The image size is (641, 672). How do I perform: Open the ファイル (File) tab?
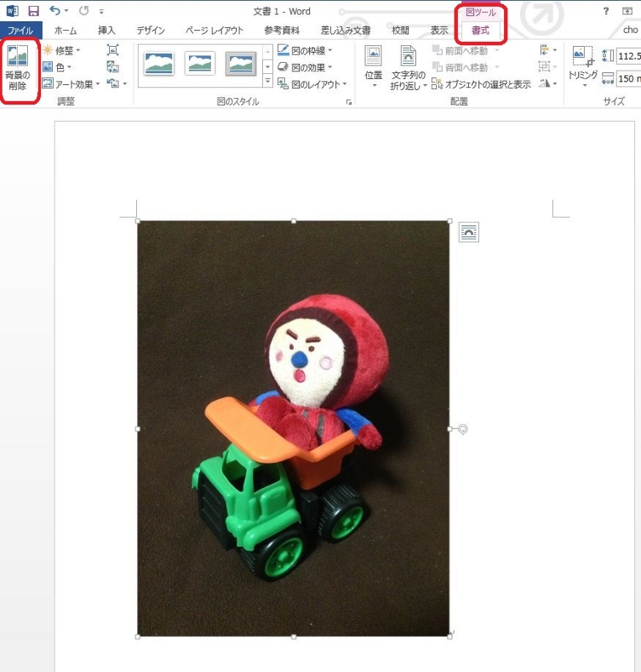pos(20,30)
